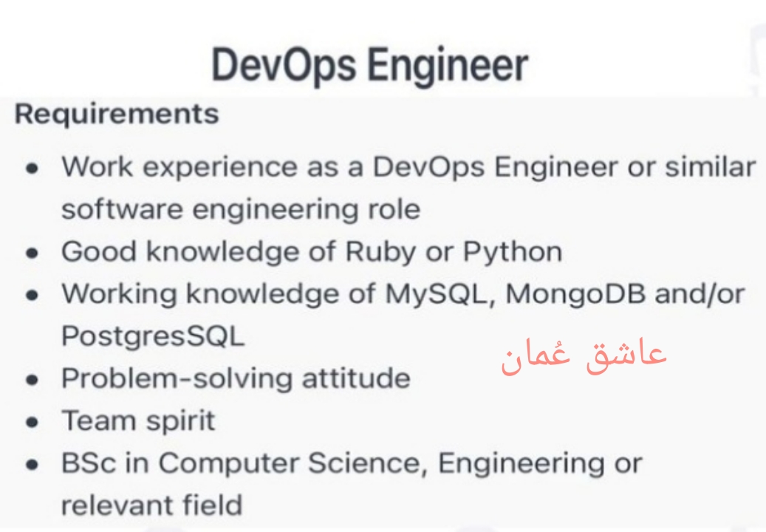Click the MySQL word
Screen dimensions: 766x532
pyautogui.click(x=434, y=294)
